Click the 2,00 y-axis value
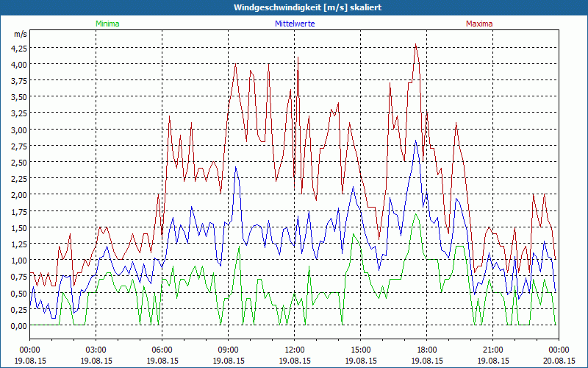This screenshot has height=368, width=588. 19,195
